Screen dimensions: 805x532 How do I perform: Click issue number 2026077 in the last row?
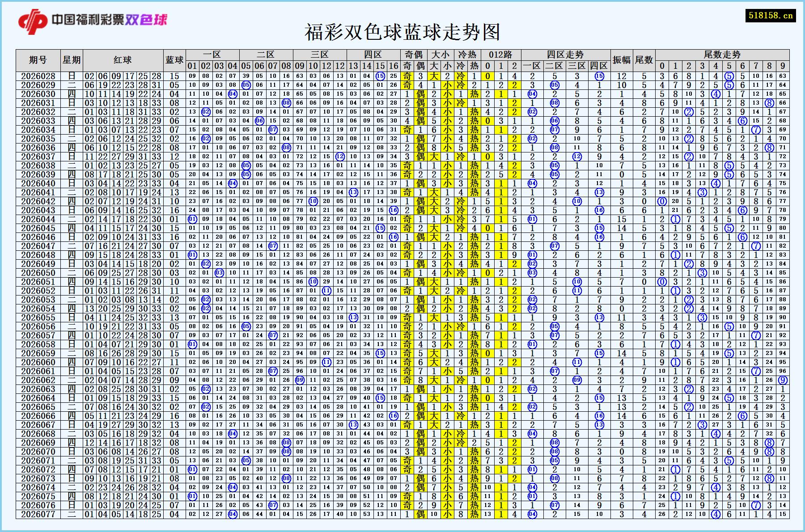pos(38,514)
